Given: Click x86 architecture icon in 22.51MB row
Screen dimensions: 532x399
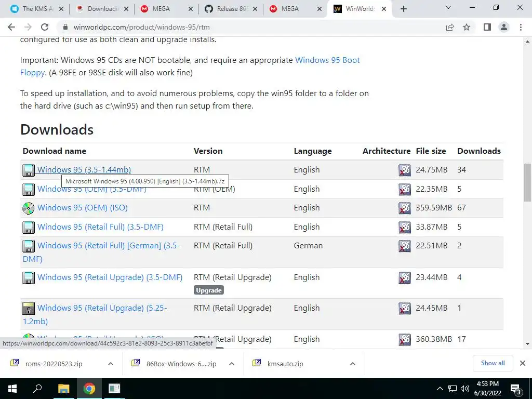Looking at the screenshot, I should (x=404, y=246).
